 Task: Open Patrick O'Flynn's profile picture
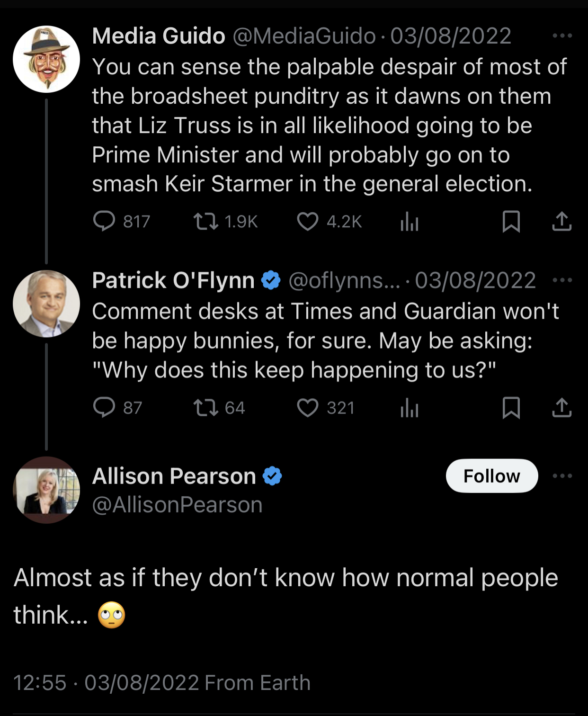tap(46, 304)
